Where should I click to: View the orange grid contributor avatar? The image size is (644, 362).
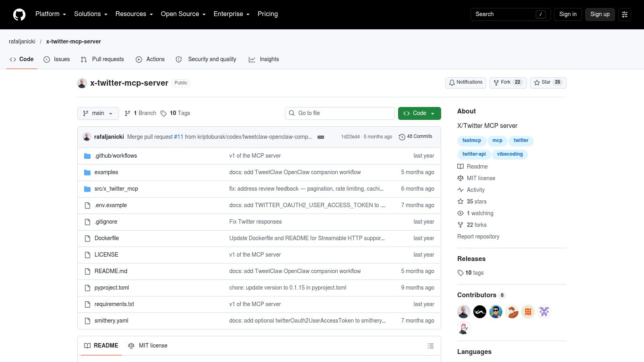(x=528, y=312)
